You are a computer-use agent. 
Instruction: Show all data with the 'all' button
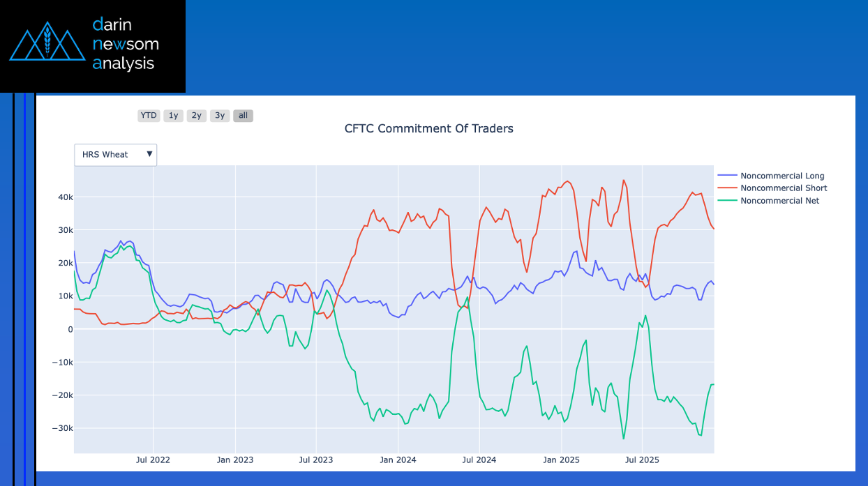click(x=243, y=116)
